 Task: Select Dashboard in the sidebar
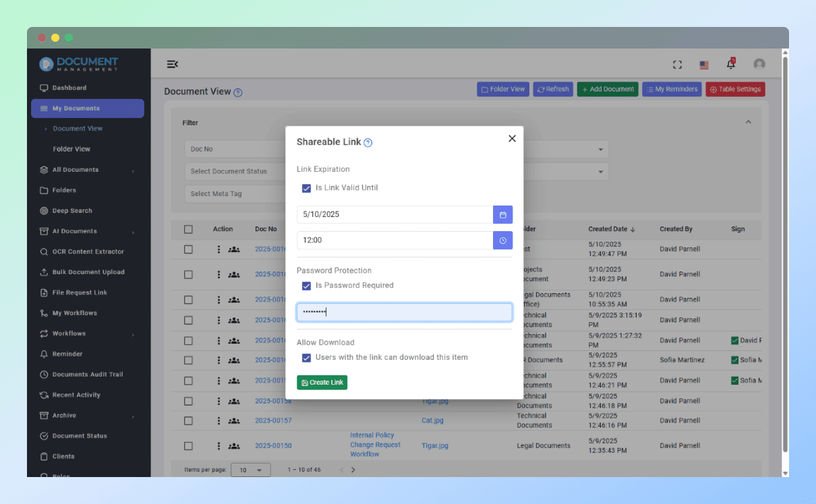pyautogui.click(x=69, y=88)
